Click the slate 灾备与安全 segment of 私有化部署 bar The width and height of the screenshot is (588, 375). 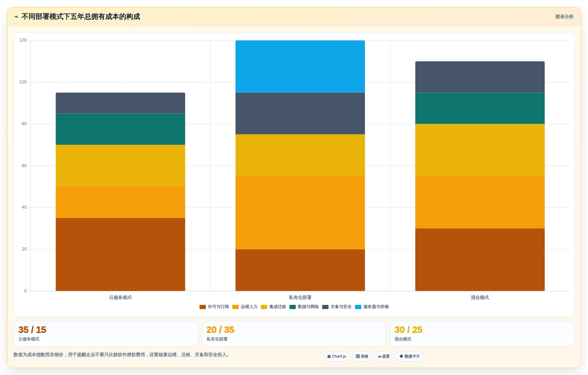300,113
